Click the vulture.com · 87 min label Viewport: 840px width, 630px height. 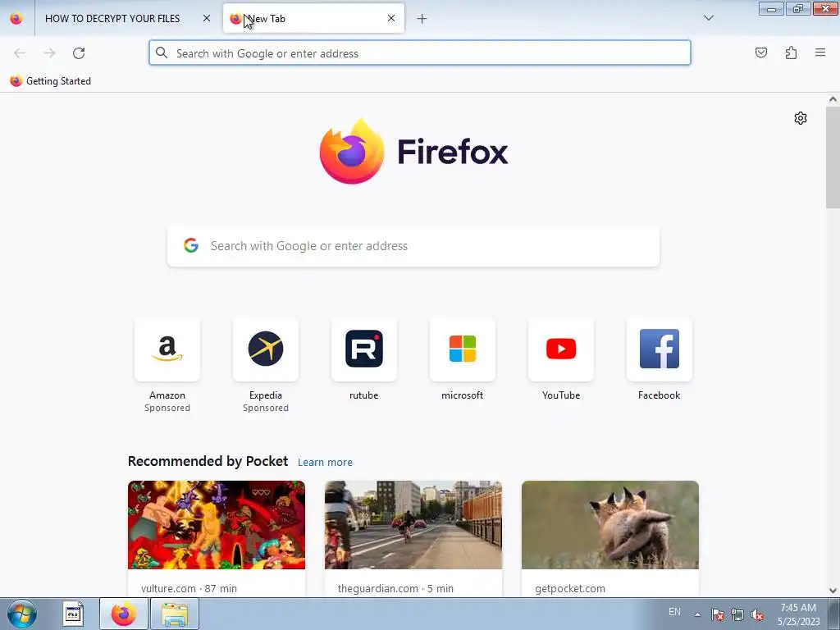coord(189,588)
